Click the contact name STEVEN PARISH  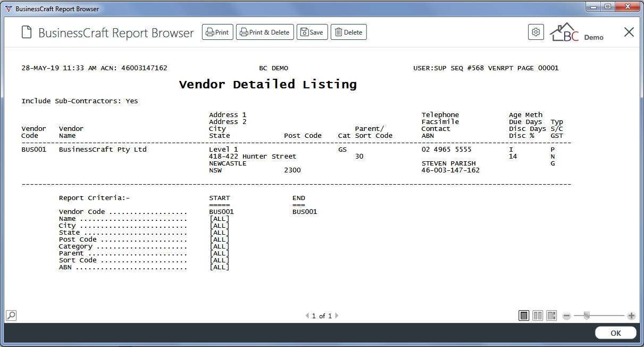pos(449,163)
